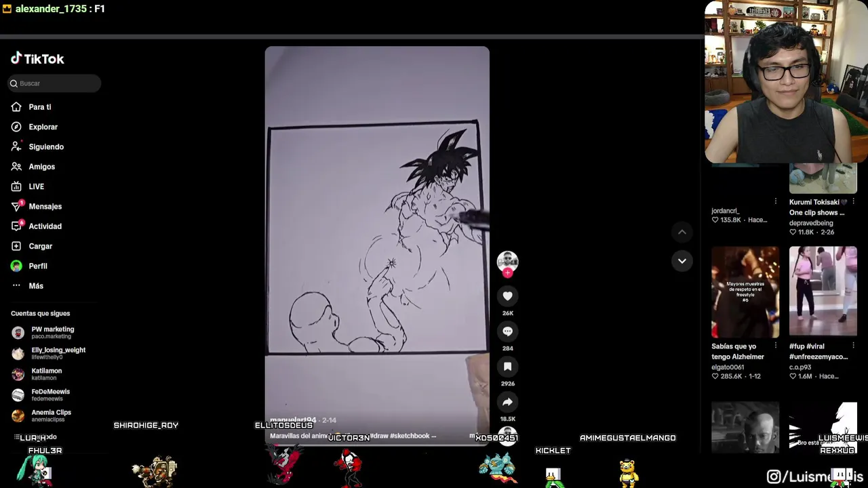Open the LIVE section
The width and height of the screenshot is (868, 488).
pyautogui.click(x=36, y=186)
